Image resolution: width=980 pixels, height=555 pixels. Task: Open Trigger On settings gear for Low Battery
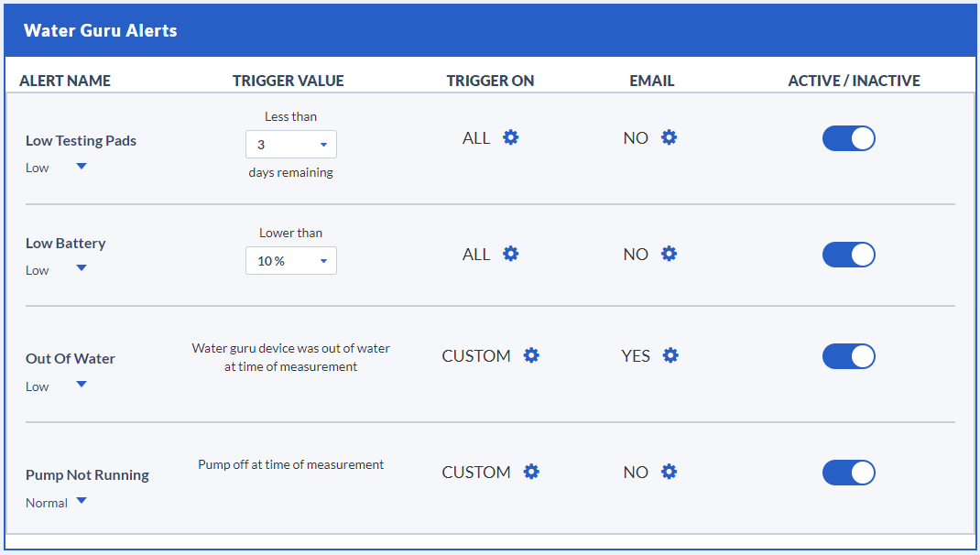pyautogui.click(x=511, y=254)
